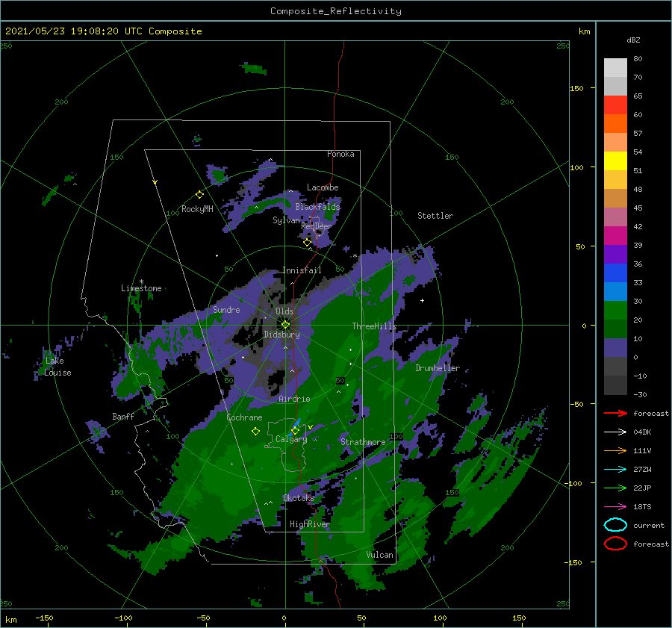
Task: Select the Limestone label
Action: tap(141, 288)
